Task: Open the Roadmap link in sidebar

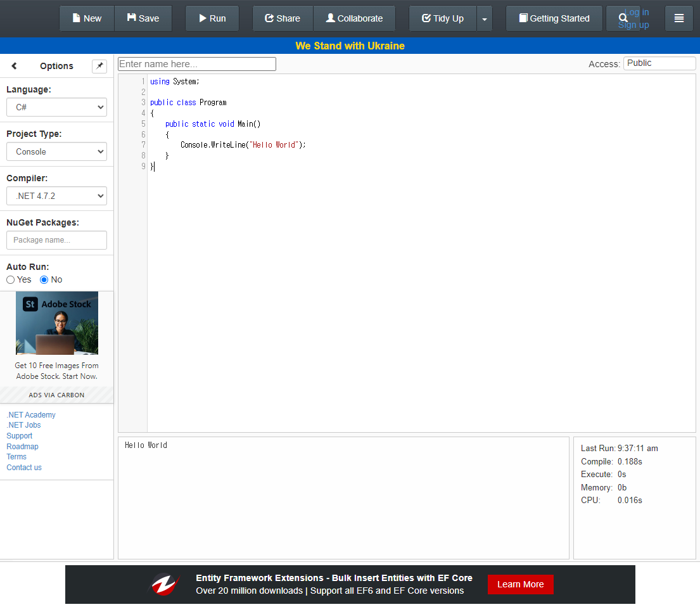Action: pos(22,447)
